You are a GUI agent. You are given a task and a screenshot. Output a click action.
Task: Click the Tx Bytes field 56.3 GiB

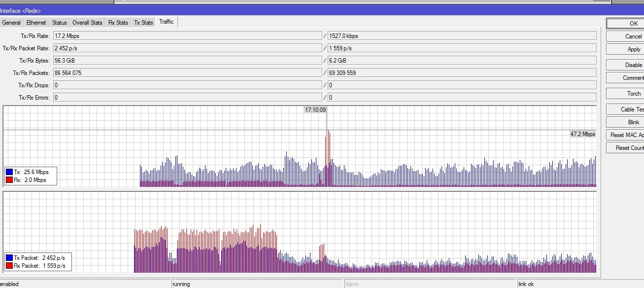pyautogui.click(x=187, y=61)
